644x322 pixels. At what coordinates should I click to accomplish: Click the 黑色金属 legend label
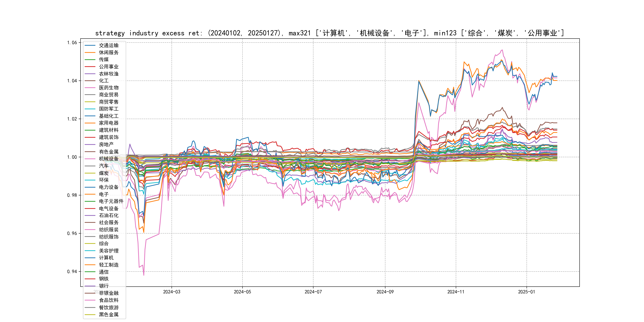(109, 314)
